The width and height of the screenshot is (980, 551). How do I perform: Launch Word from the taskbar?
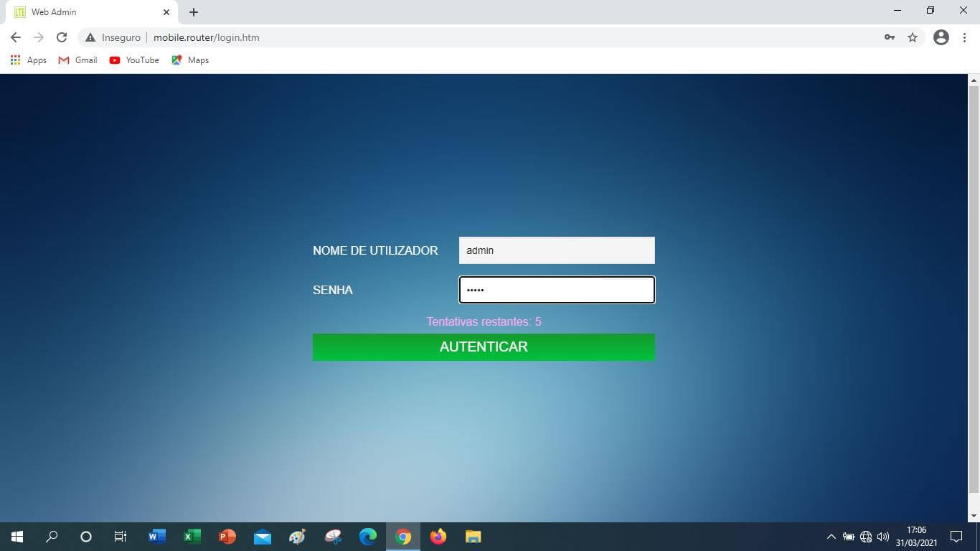[157, 537]
